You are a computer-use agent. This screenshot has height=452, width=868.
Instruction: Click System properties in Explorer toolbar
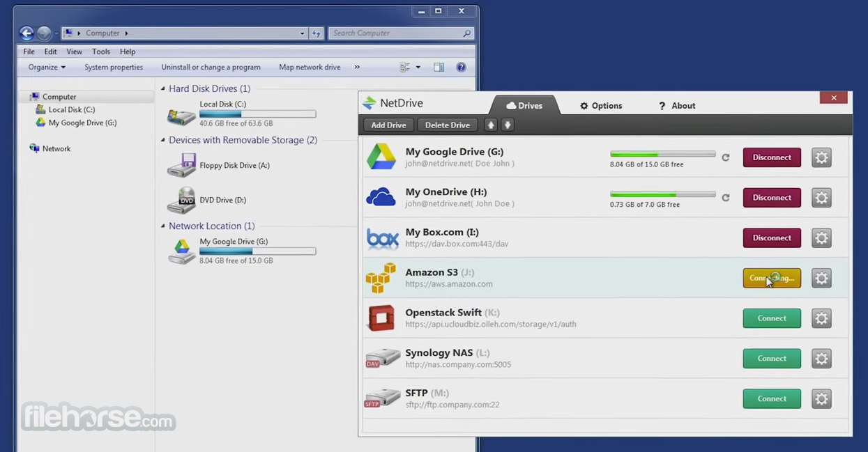click(x=114, y=68)
